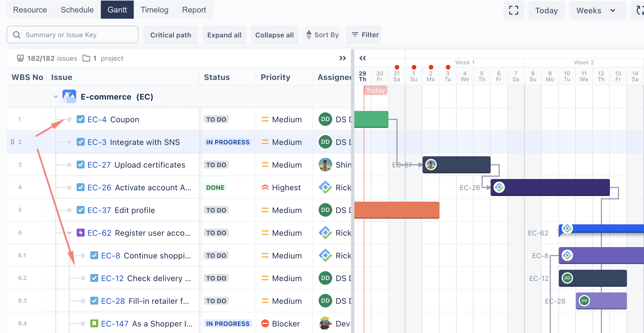The image size is (644, 333).
Task: Open the Weeks timescale dropdown
Action: 596,10
